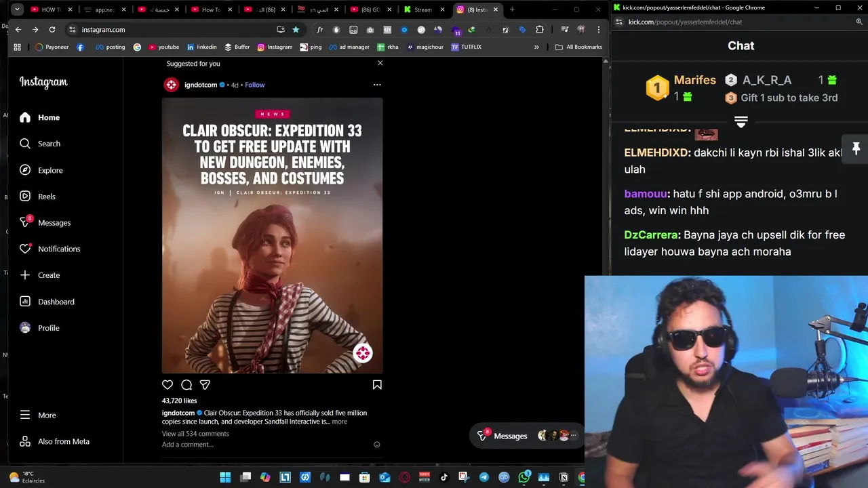868x488 pixels.
Task: Open the TUTFLIX bookmark
Action: click(466, 47)
